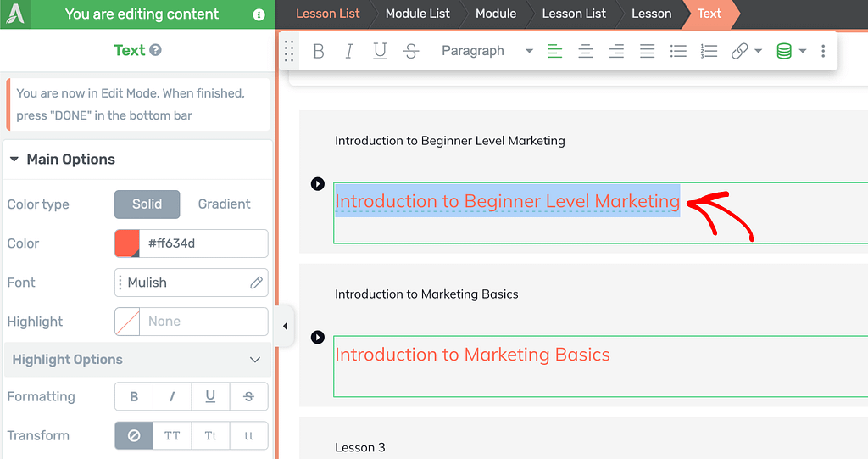Open the text color swatch
The image size is (868, 459).
pyautogui.click(x=127, y=243)
